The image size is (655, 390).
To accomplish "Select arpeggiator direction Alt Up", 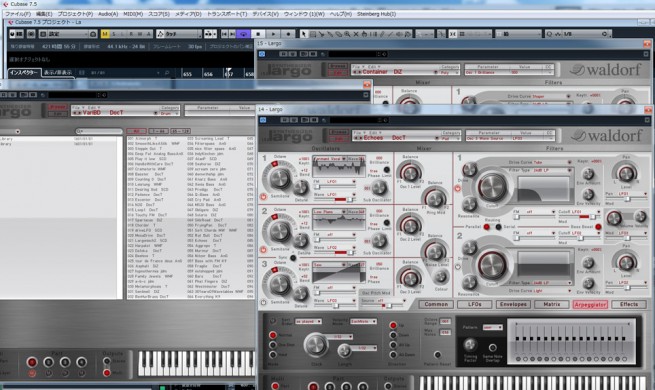I will point(393,345).
